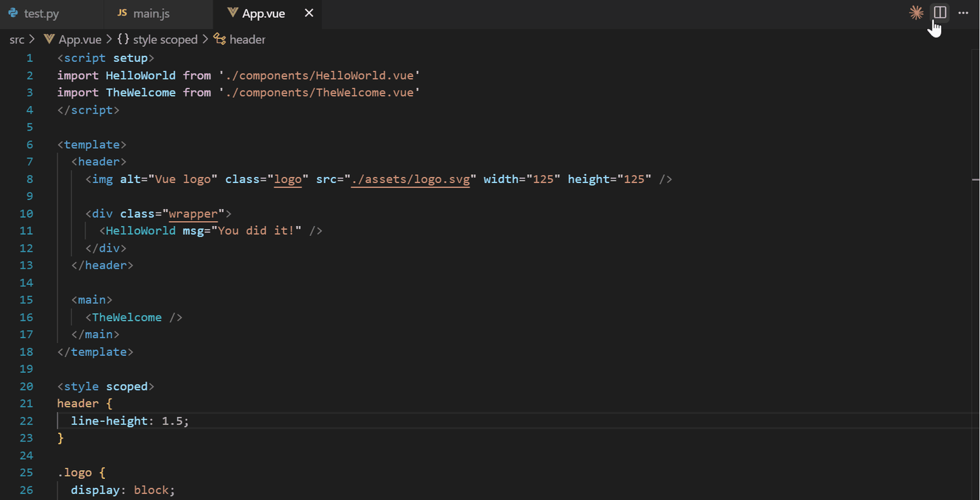Click the Vue logo icon on the App.vue tab
The image size is (980, 500).
click(233, 14)
